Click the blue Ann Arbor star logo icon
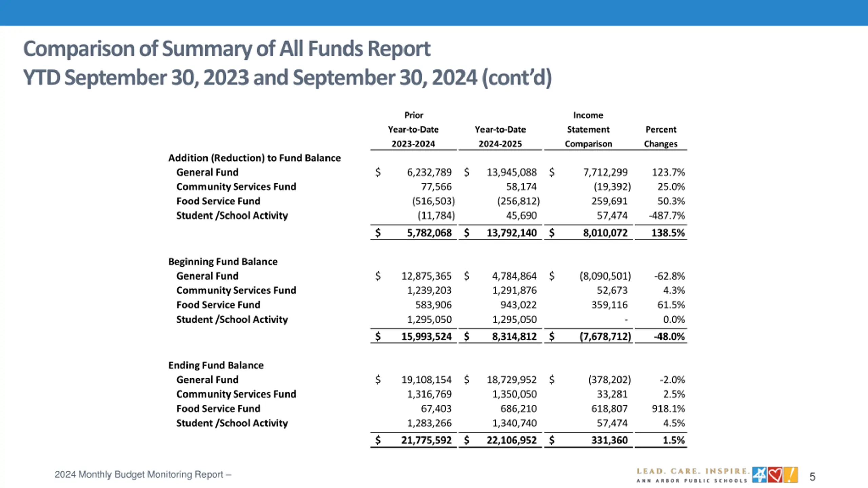 [x=759, y=474]
